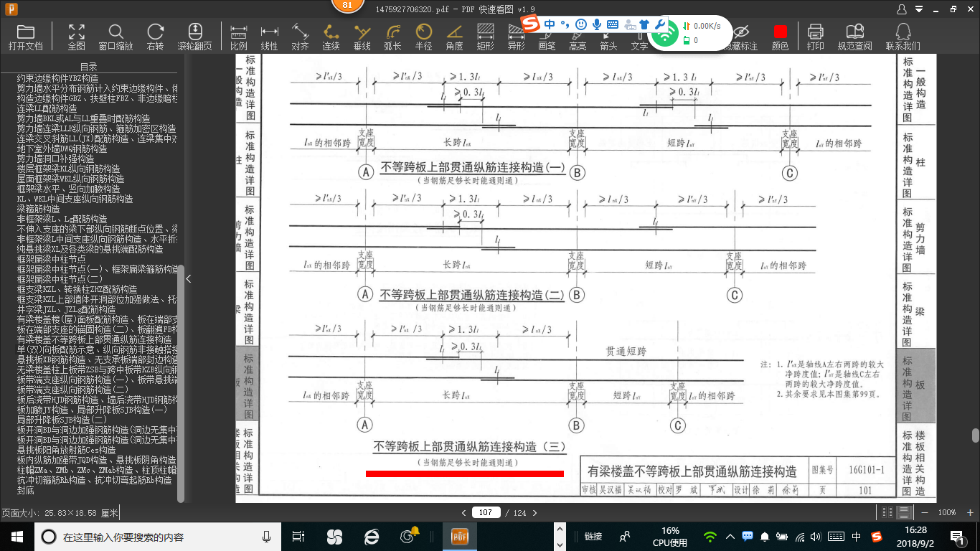Open outline entry 剪力墙洞口补强构造
This screenshot has width=980, height=551.
pyautogui.click(x=55, y=159)
